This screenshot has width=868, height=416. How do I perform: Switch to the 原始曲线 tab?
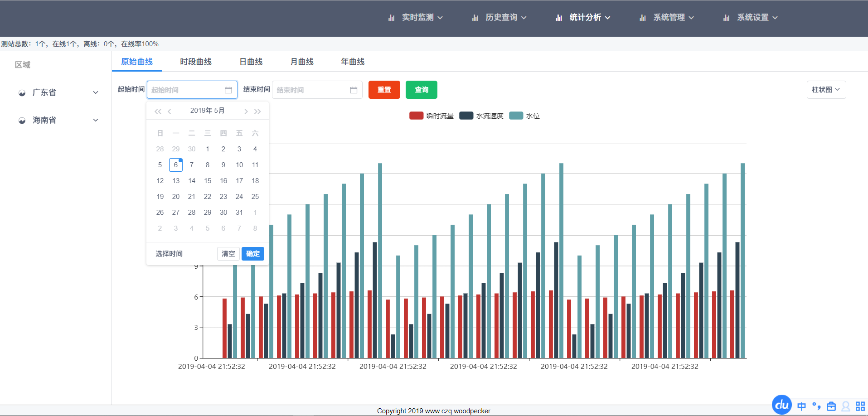137,62
